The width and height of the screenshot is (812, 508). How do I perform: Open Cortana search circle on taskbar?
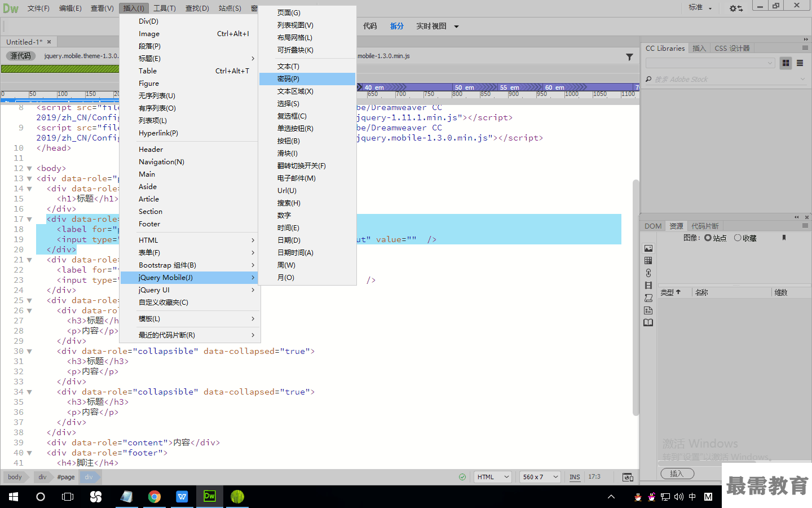41,497
